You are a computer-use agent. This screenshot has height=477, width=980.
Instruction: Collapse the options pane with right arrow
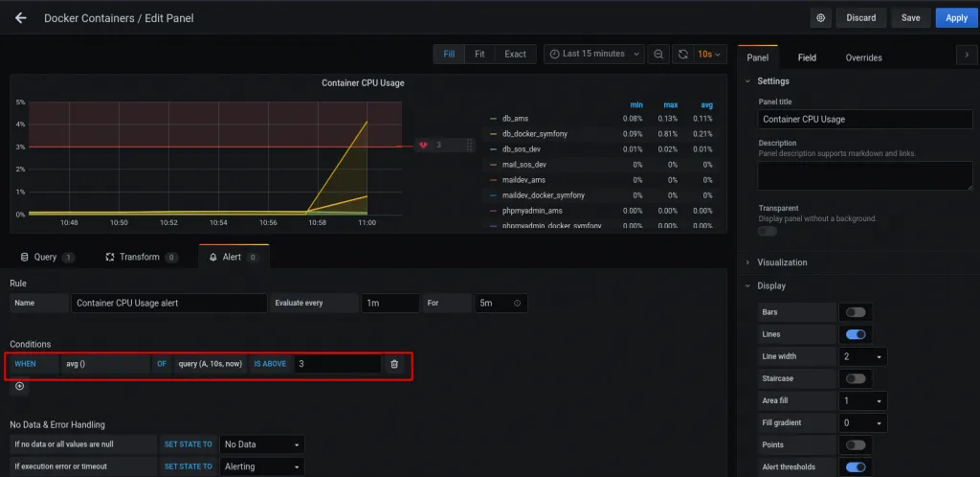click(x=966, y=57)
